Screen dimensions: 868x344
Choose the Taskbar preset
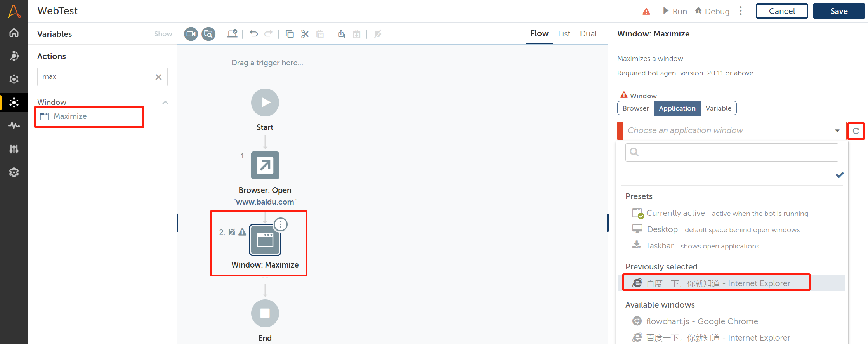click(732, 246)
